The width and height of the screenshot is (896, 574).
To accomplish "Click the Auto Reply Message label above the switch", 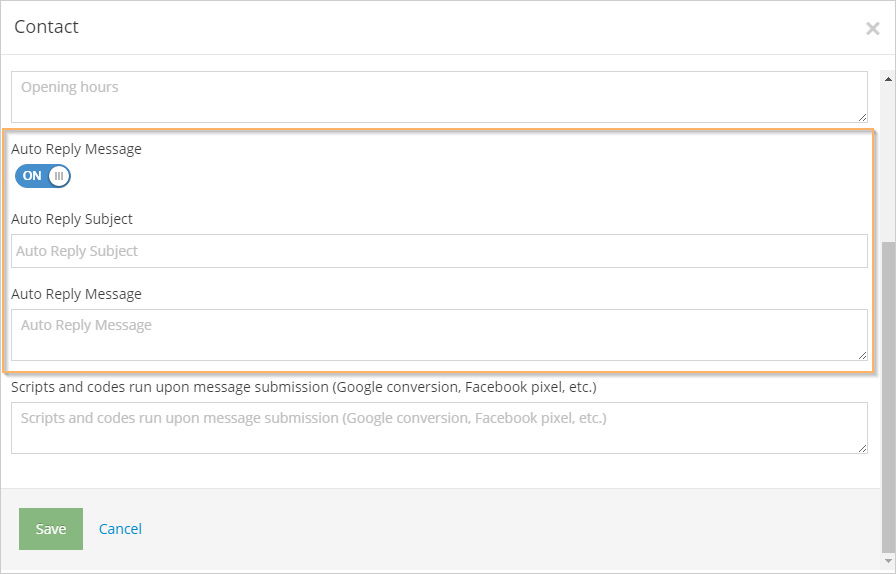I will [77, 149].
